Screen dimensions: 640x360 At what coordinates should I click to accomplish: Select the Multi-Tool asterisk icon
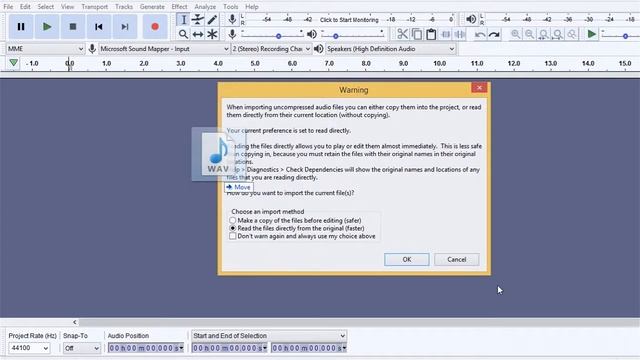point(212,34)
